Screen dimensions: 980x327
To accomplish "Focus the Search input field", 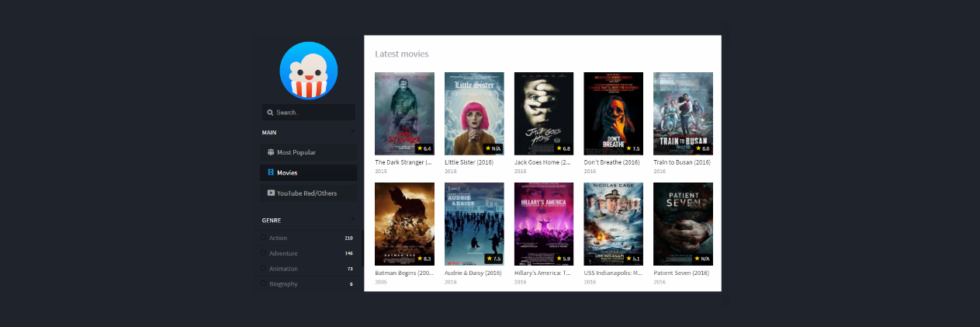I will pos(308,113).
